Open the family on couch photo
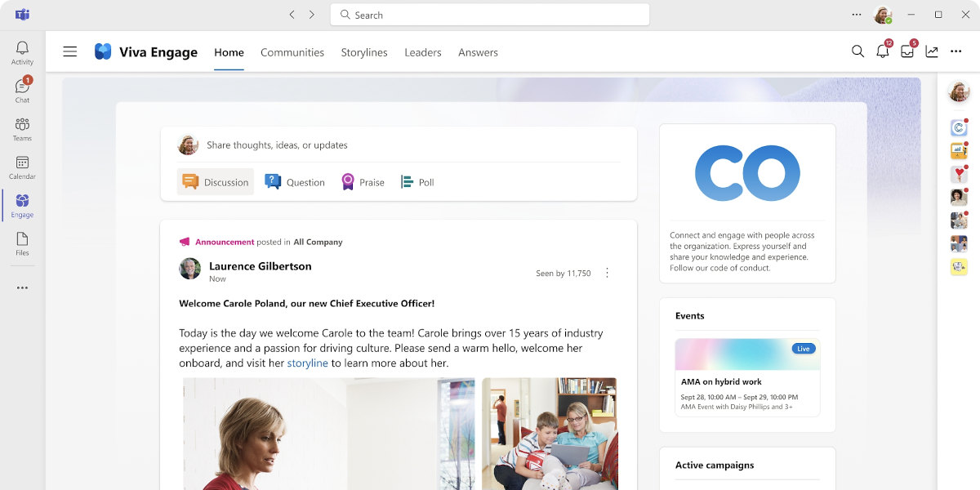The width and height of the screenshot is (980, 490). tap(550, 434)
